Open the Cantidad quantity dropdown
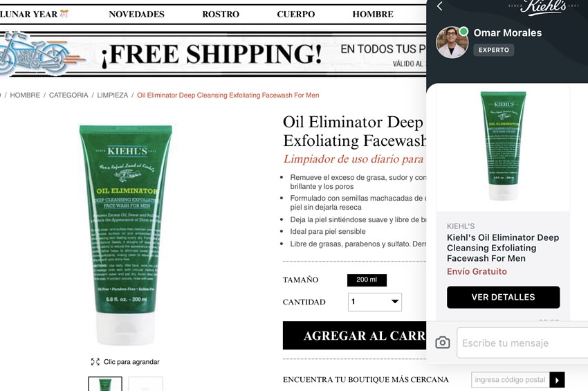This screenshot has height=391, width=588. (x=375, y=302)
